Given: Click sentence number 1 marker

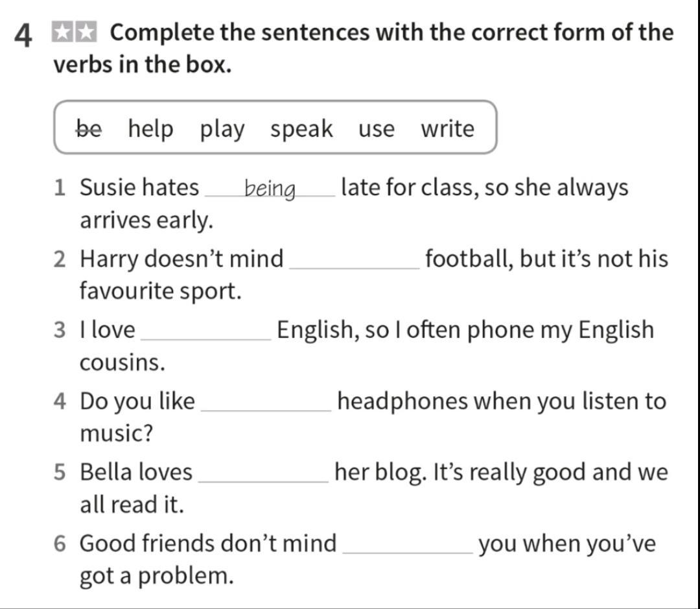Looking at the screenshot, I should point(60,187).
